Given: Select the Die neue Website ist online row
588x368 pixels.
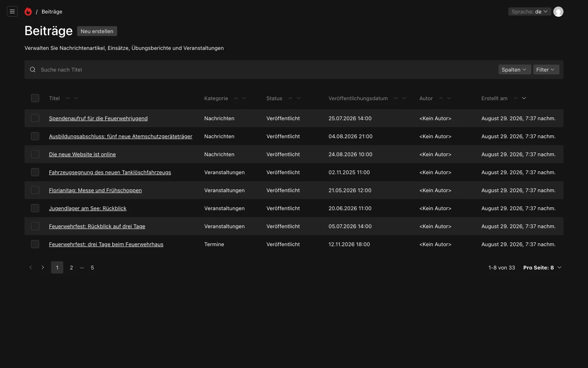Looking at the screenshot, I should (x=35, y=154).
